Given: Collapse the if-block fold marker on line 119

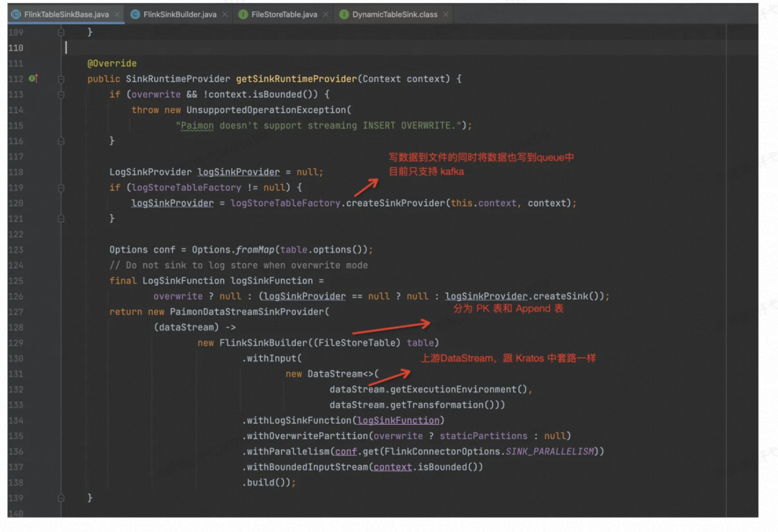Looking at the screenshot, I should click(61, 187).
